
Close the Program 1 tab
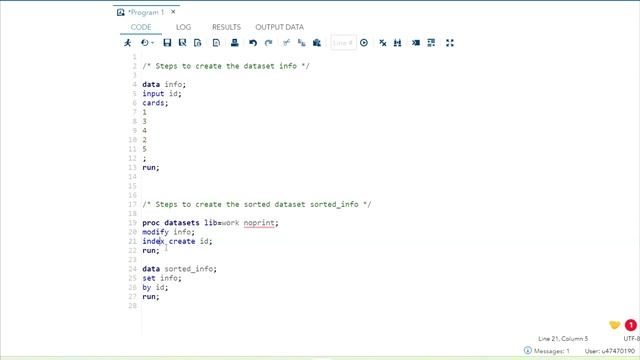(x=173, y=12)
